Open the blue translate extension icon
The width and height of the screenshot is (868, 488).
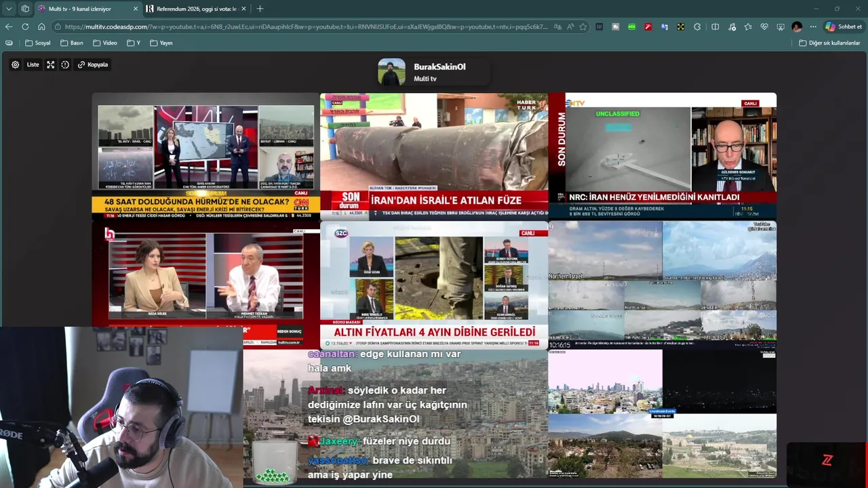[x=665, y=26]
